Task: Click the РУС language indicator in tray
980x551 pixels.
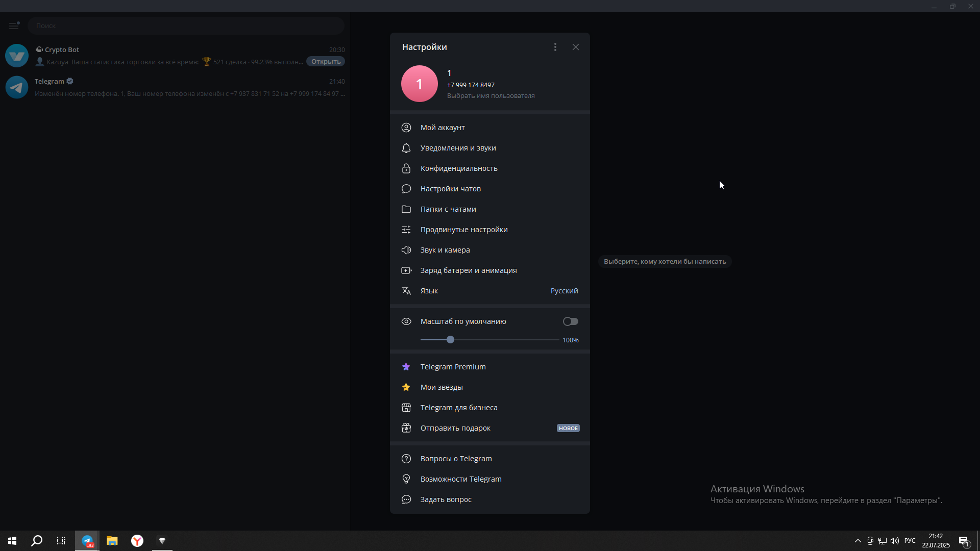Action: point(910,541)
